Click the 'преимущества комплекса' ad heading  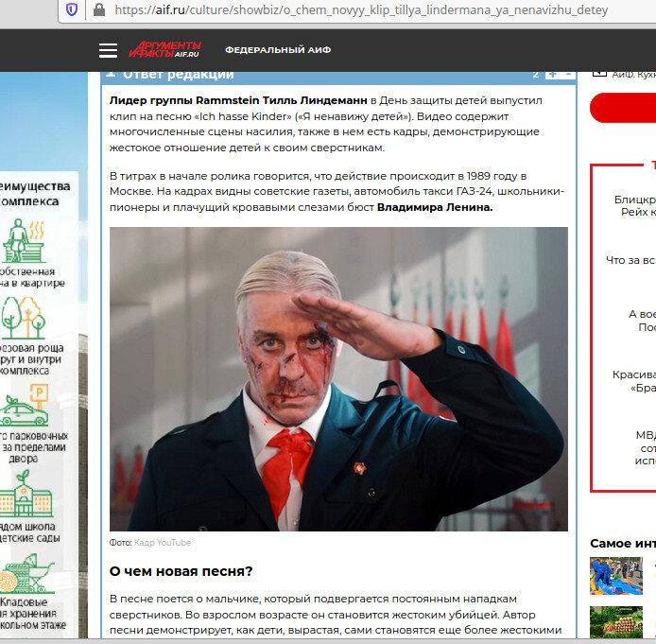pyautogui.click(x=35, y=194)
